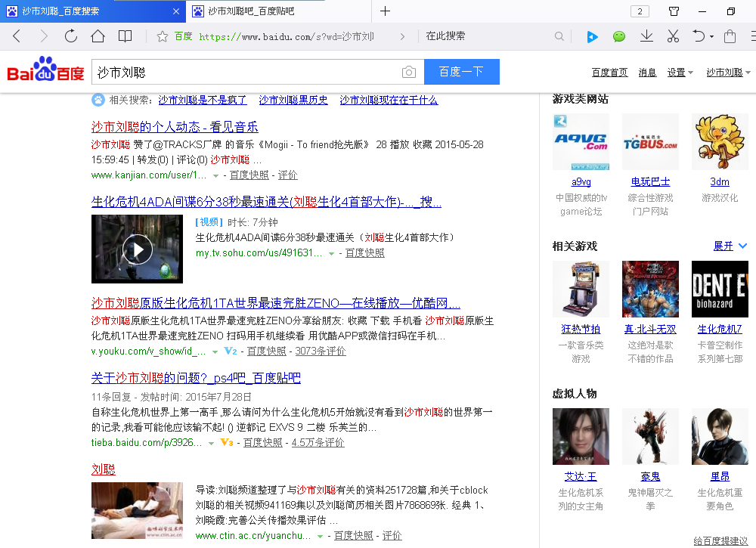This screenshot has height=548, width=756.
Task: Click the camera image search icon
Action: 409,72
